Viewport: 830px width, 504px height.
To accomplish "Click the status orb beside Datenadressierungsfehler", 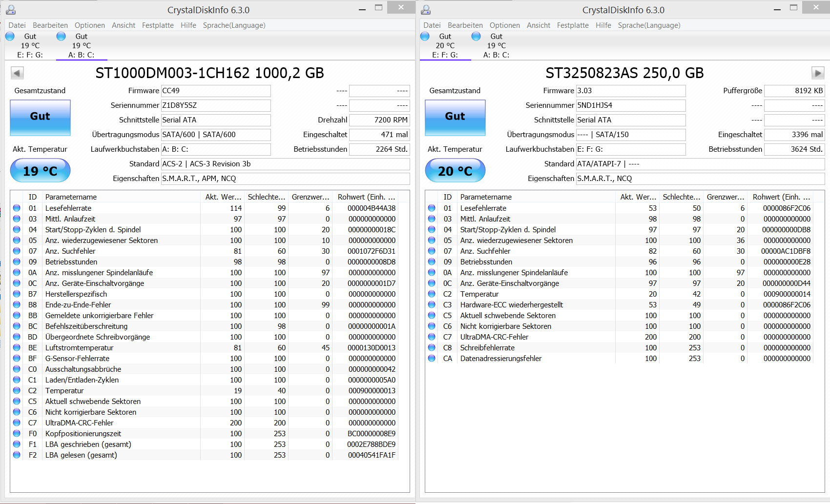I will (x=432, y=358).
